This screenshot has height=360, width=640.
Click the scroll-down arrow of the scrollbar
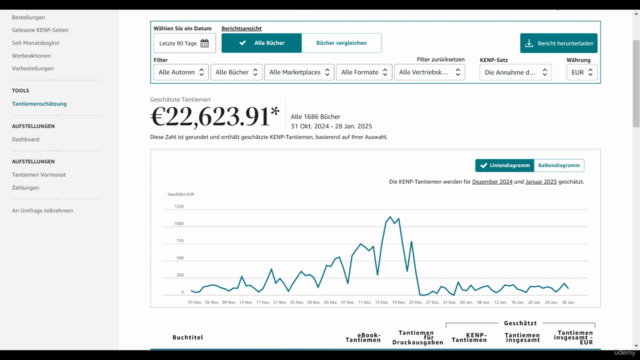click(x=636, y=346)
